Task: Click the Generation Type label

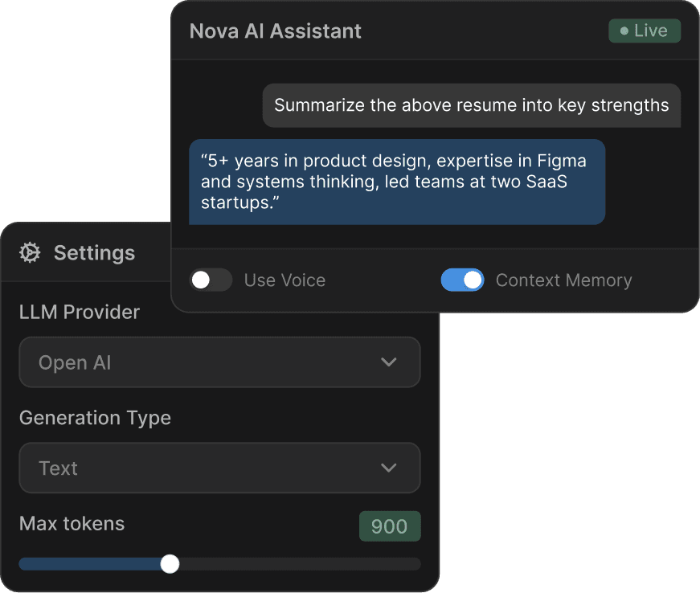Action: (x=95, y=418)
